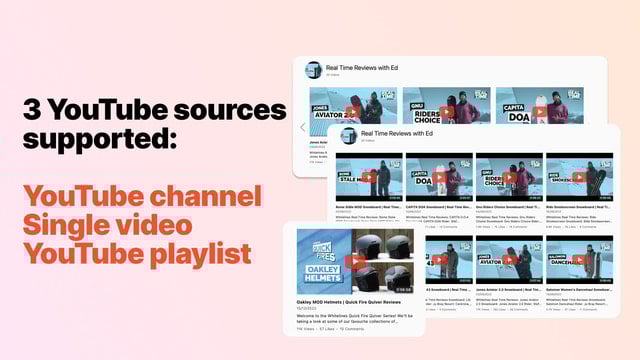This screenshot has width=640, height=360.
Task: Open the 'Salomon Women's Dancehaul' title in the grid
Action: pyautogui.click(x=579, y=290)
